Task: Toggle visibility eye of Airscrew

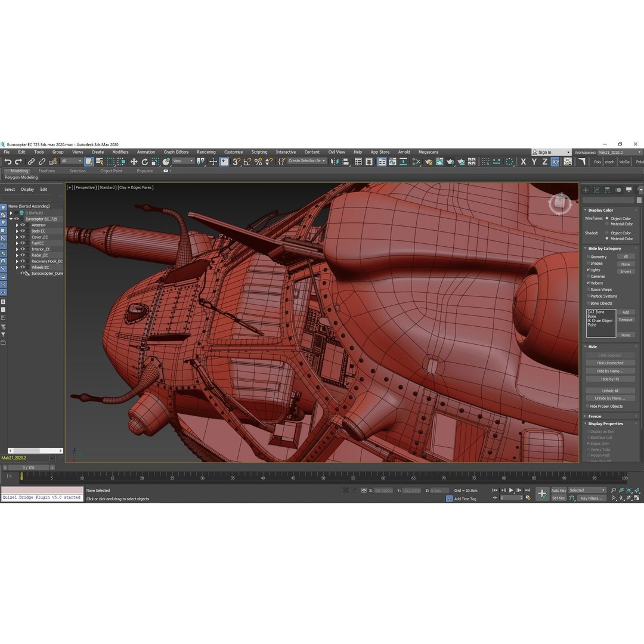Action: point(23,225)
